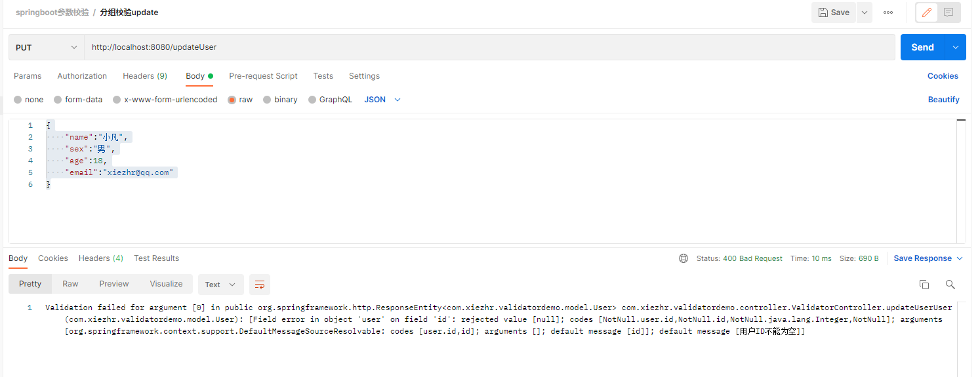Image resolution: width=980 pixels, height=377 pixels.
Task: Select x-www-form-urlencoded body type
Action: click(165, 100)
